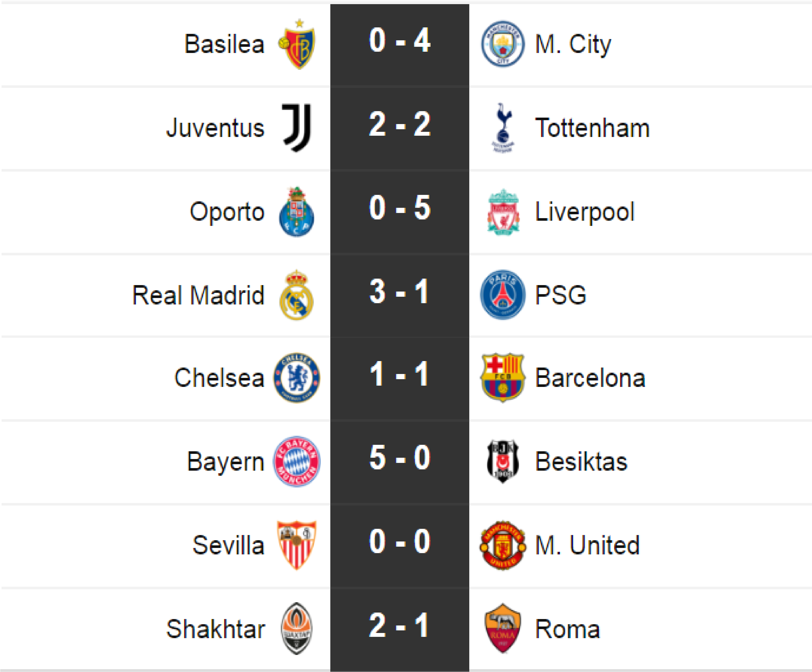
Task: Click the Basilea club crest
Action: (x=297, y=44)
